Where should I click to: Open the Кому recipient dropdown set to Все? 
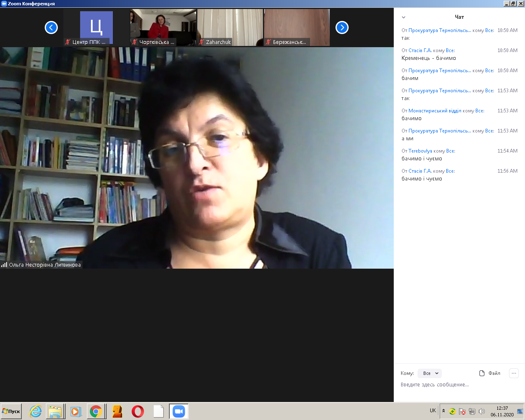point(429,373)
